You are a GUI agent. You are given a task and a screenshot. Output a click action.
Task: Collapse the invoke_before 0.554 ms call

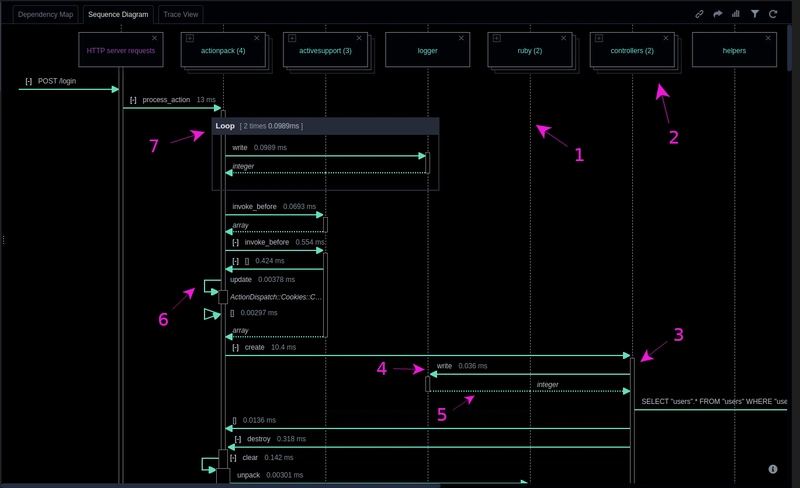235,242
